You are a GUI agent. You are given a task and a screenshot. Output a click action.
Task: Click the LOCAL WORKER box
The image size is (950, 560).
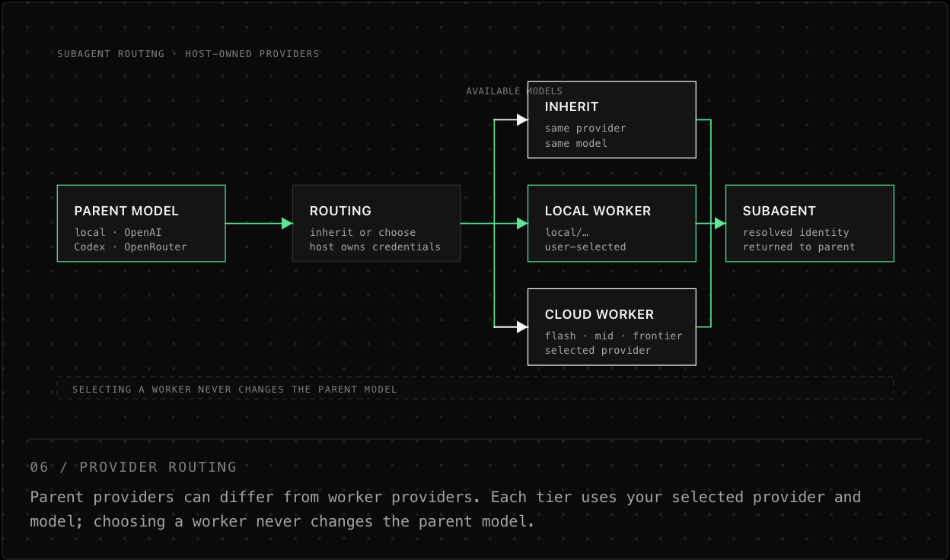(x=612, y=224)
